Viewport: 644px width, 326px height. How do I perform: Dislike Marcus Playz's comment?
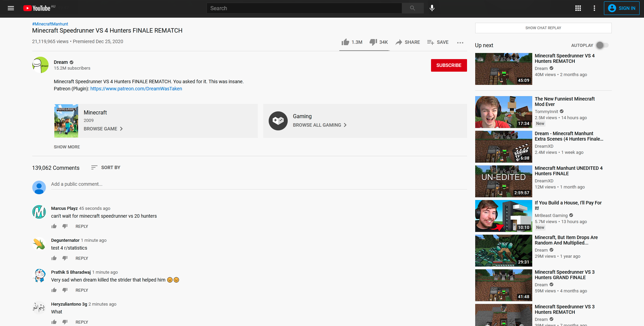click(x=65, y=226)
